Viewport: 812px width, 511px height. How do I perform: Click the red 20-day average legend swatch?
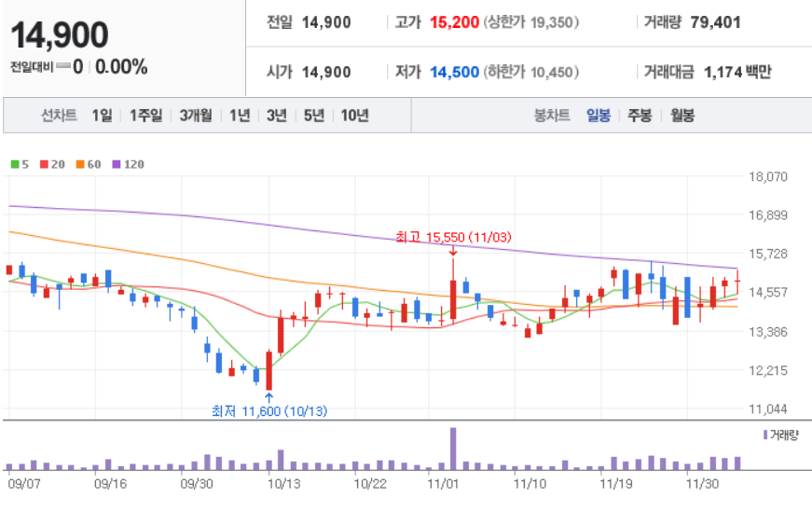pyautogui.click(x=44, y=164)
